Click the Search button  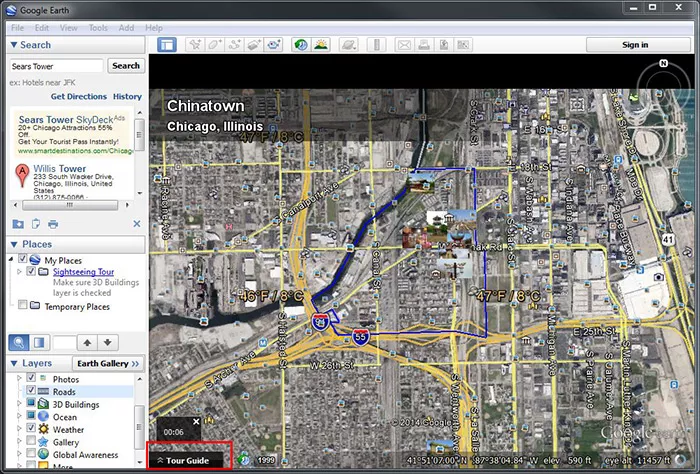pos(126,66)
